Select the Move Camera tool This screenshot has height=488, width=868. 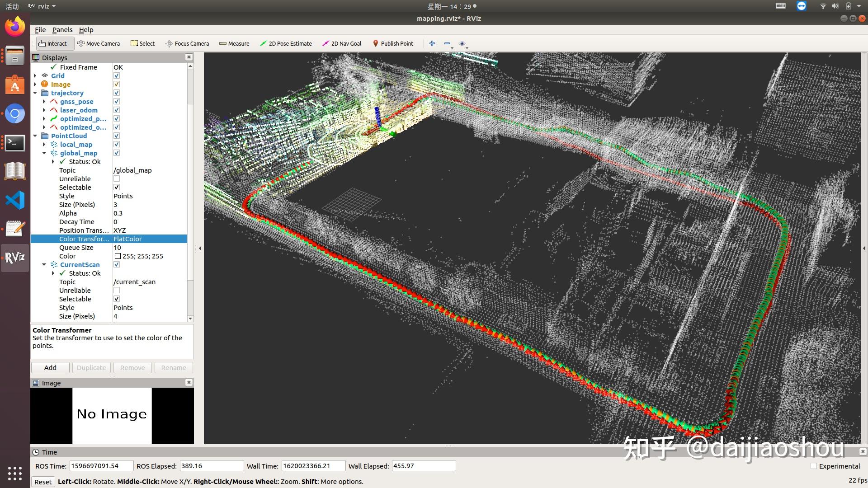tap(99, 43)
